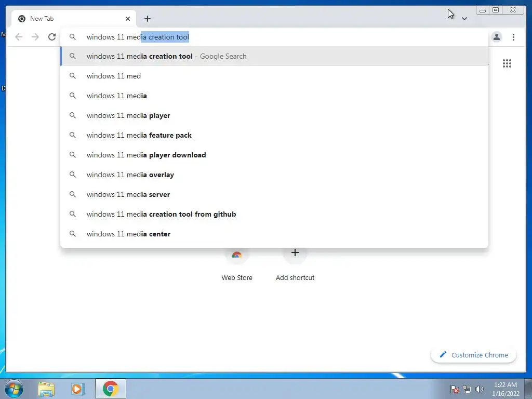This screenshot has height=399, width=532.
Task: Reload the page with the refresh icon
Action: point(52,37)
